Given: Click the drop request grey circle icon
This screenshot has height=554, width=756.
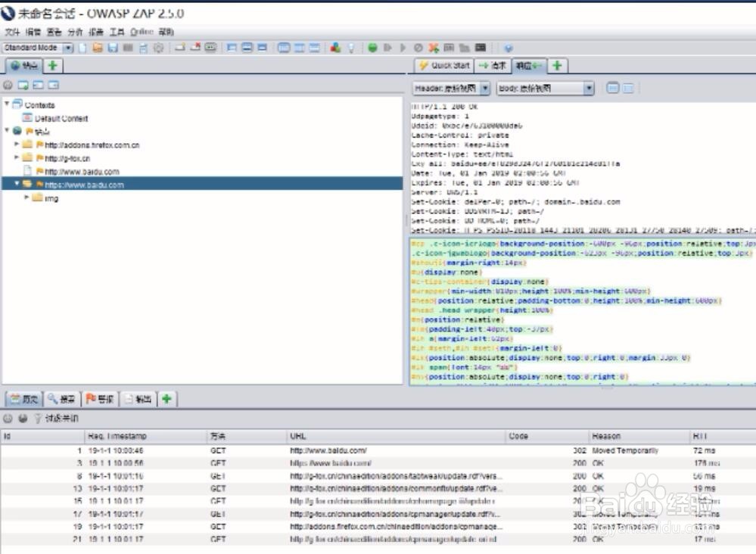Looking at the screenshot, I should (418, 48).
